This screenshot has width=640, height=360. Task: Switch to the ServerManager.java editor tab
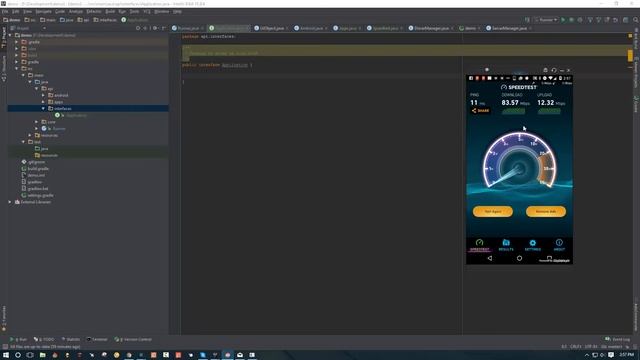509,28
